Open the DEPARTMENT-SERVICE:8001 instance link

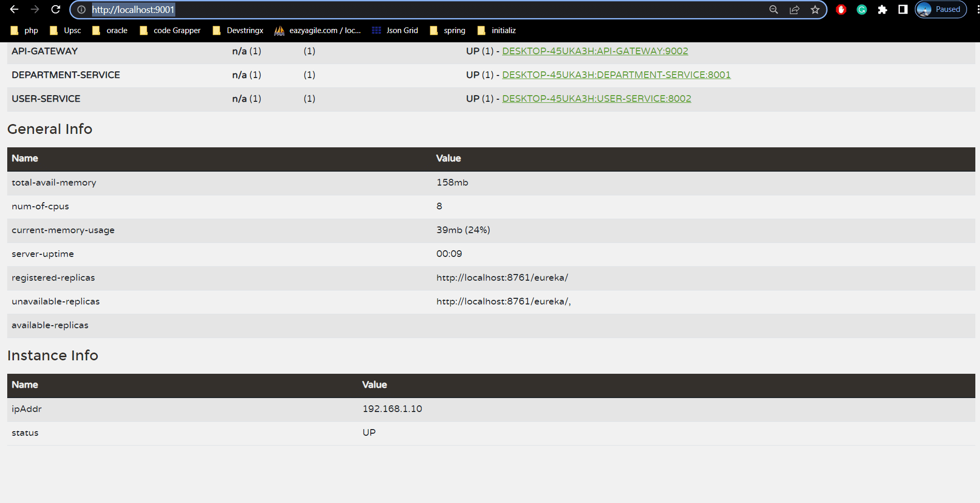(616, 75)
